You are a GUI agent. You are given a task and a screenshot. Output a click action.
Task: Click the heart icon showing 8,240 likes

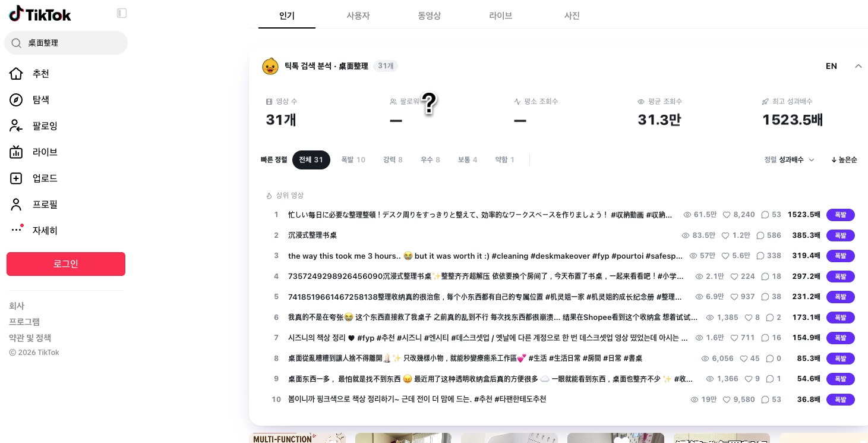pos(726,215)
